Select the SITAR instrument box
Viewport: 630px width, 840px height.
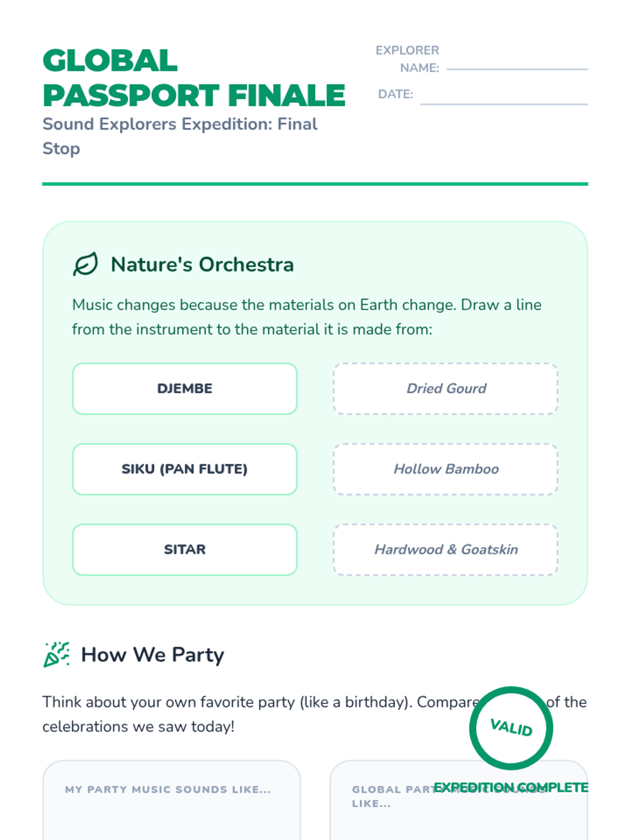pyautogui.click(x=185, y=549)
